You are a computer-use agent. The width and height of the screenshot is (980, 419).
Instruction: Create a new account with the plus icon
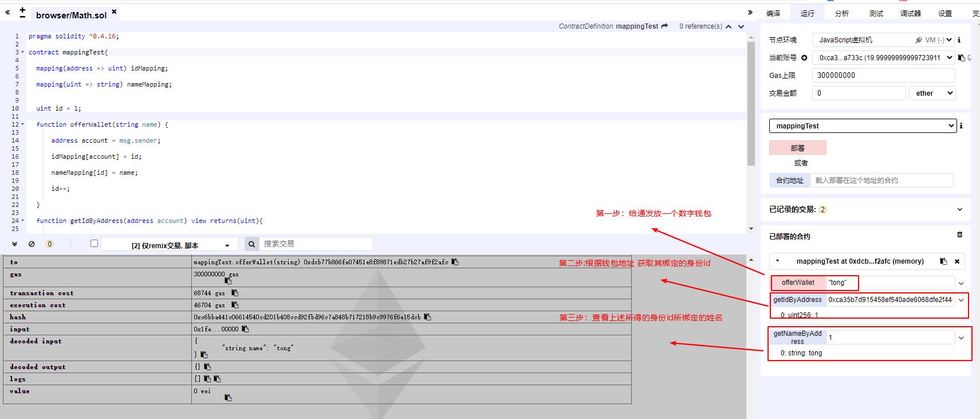pyautogui.click(x=804, y=57)
